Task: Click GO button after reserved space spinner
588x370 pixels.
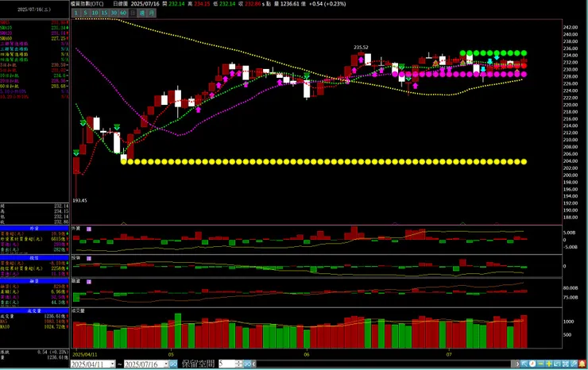Action: (247, 364)
